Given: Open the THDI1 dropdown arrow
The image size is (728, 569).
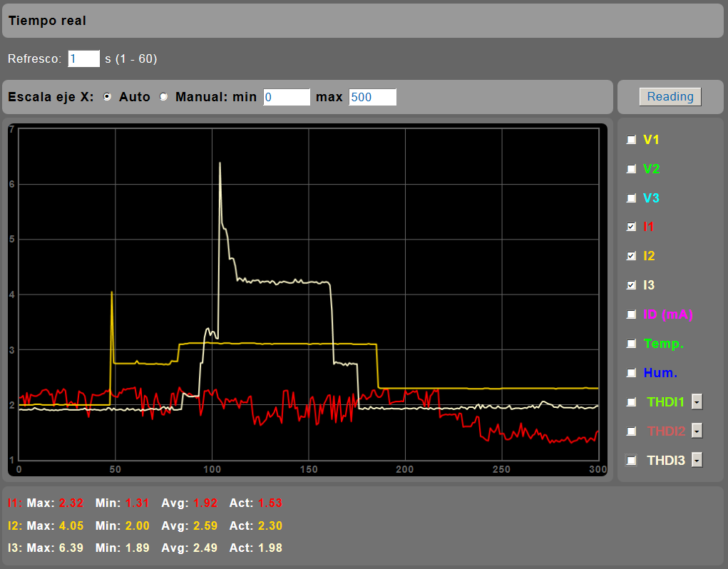Looking at the screenshot, I should click(697, 402).
